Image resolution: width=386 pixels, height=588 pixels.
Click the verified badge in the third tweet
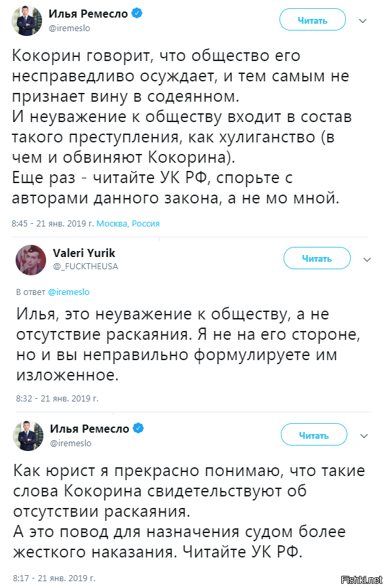pos(138,428)
